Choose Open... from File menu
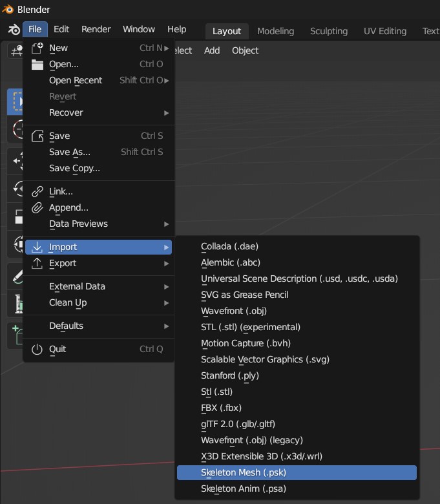The width and height of the screenshot is (440, 504). [98, 64]
